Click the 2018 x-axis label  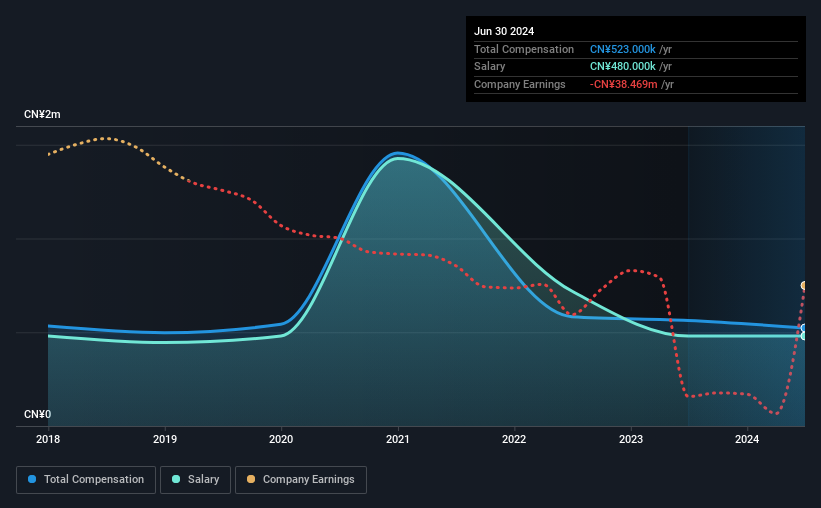click(48, 439)
